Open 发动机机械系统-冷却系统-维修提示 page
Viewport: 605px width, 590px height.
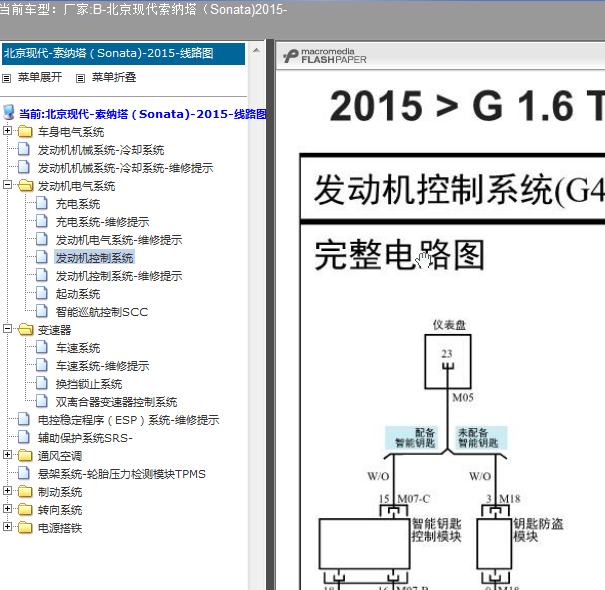pyautogui.click(x=125, y=168)
